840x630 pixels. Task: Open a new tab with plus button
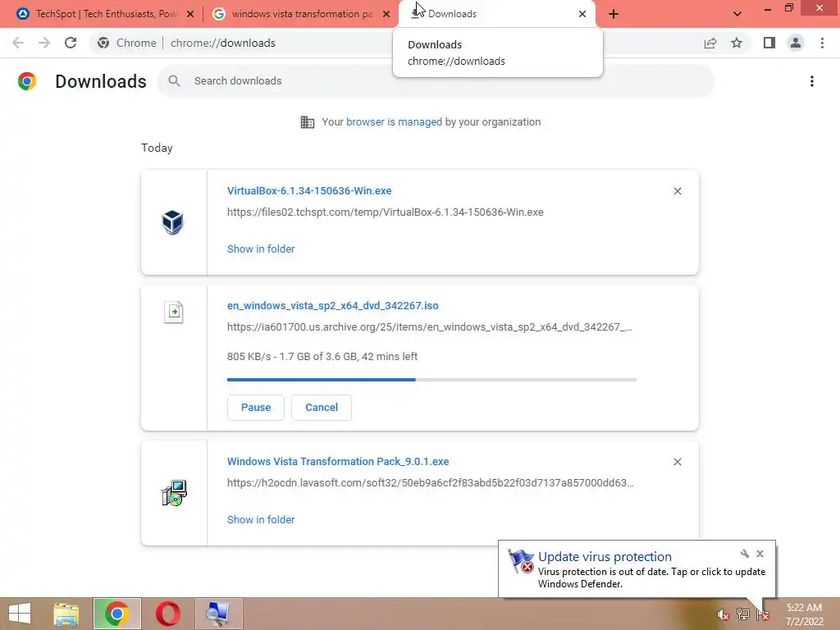614,14
